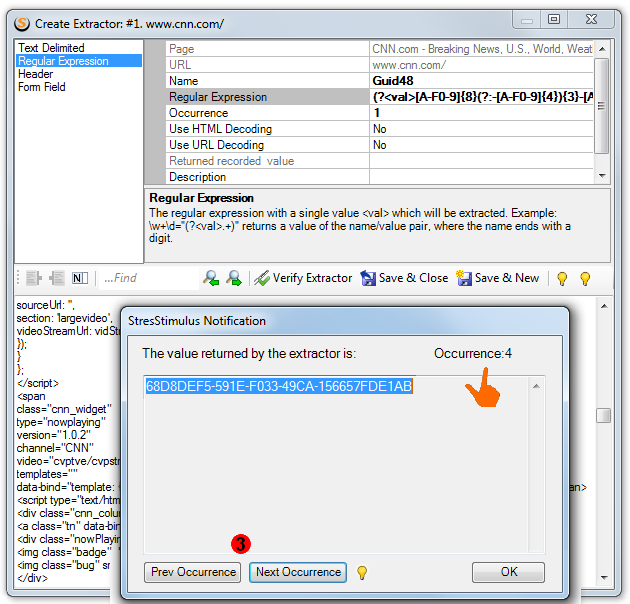Click source pane scrollbar up arrow
The height and width of the screenshot is (604, 630).
click(x=603, y=306)
